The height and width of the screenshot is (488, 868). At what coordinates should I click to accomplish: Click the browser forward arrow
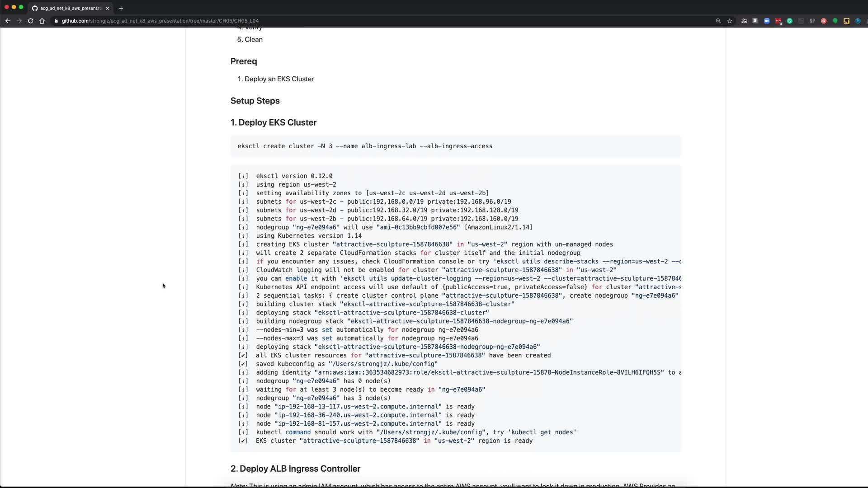pyautogui.click(x=19, y=21)
